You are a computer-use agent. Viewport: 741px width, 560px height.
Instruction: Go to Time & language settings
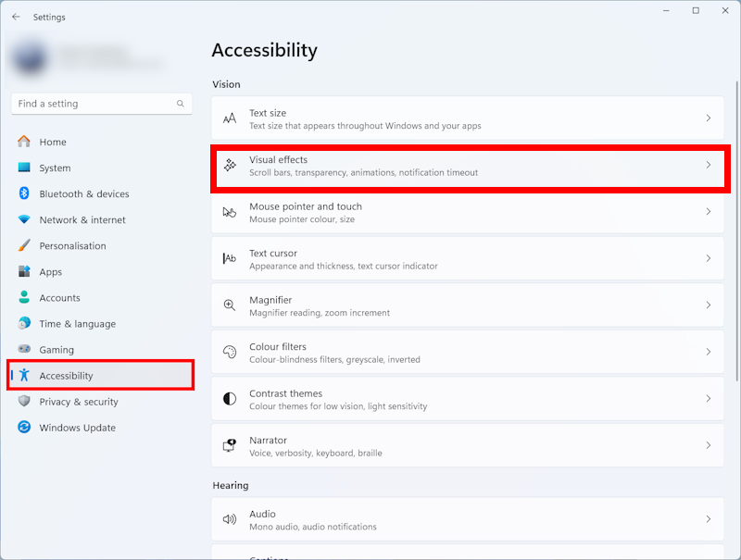click(x=77, y=324)
